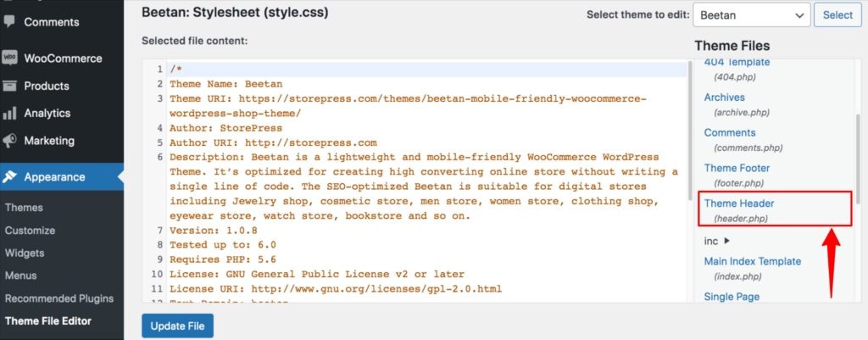Image resolution: width=868 pixels, height=340 pixels.
Task: Click the Update File button
Action: [178, 326]
